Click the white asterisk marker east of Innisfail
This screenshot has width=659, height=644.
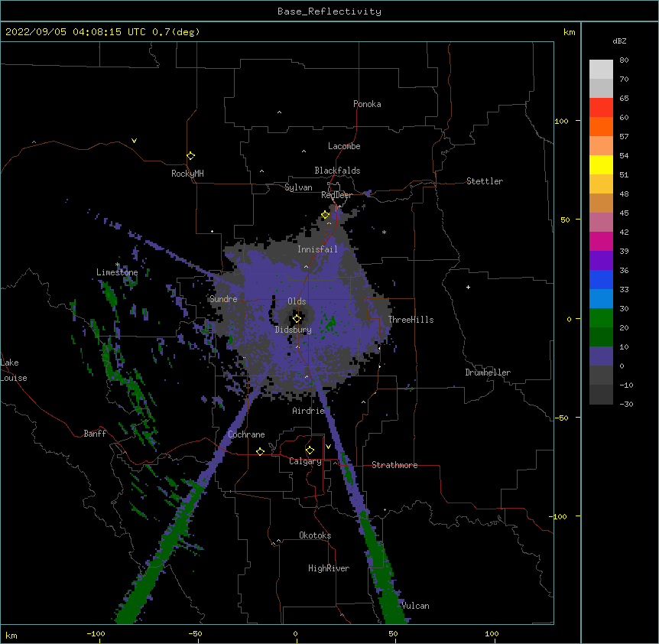(384, 232)
